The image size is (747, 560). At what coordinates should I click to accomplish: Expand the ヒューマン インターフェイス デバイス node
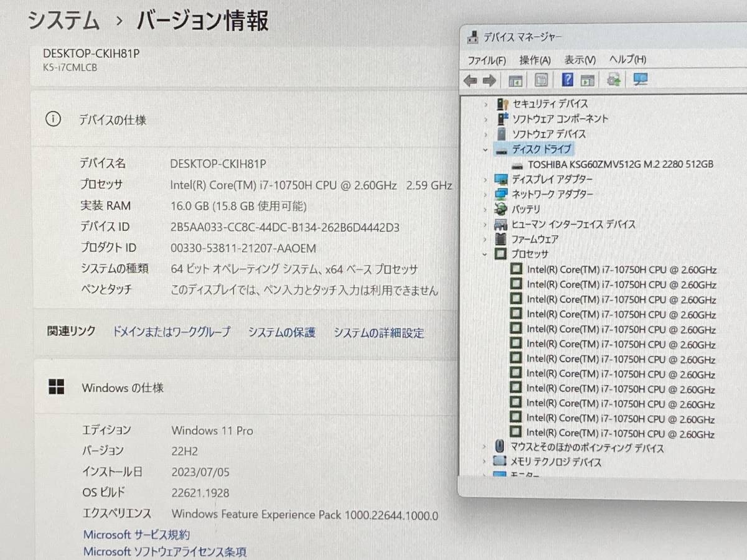click(486, 224)
